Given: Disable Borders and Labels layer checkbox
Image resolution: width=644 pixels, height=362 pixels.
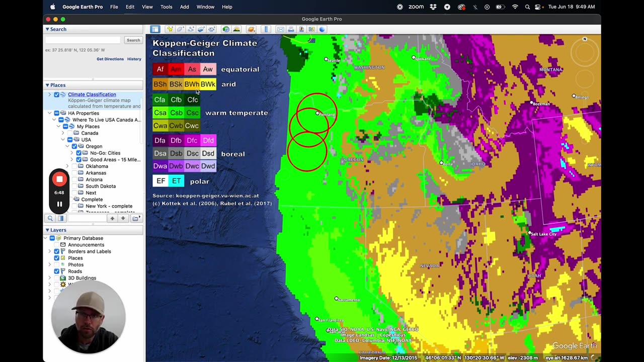Looking at the screenshot, I should tap(56, 251).
